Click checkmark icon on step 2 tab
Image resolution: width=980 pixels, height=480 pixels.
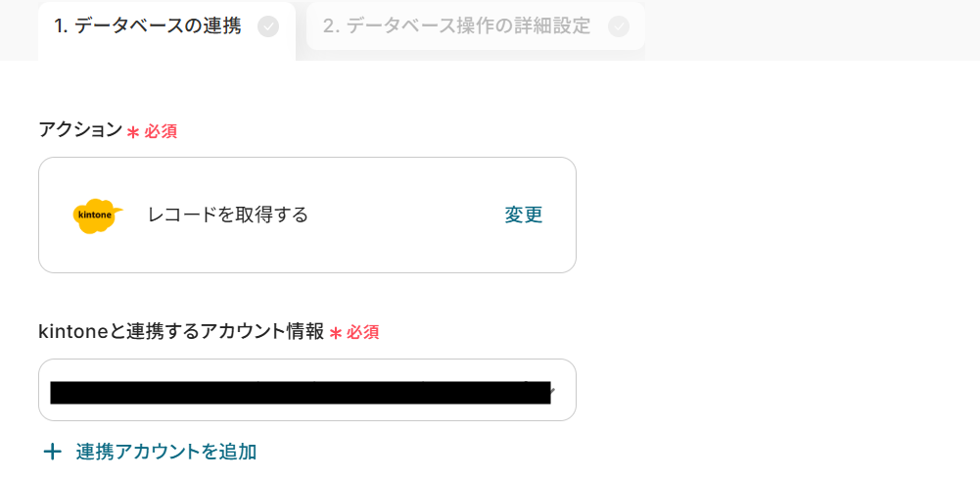point(619,27)
